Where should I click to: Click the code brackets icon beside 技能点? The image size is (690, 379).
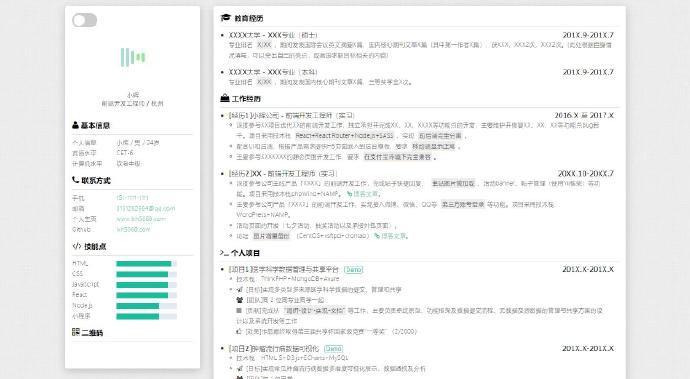[x=77, y=246]
